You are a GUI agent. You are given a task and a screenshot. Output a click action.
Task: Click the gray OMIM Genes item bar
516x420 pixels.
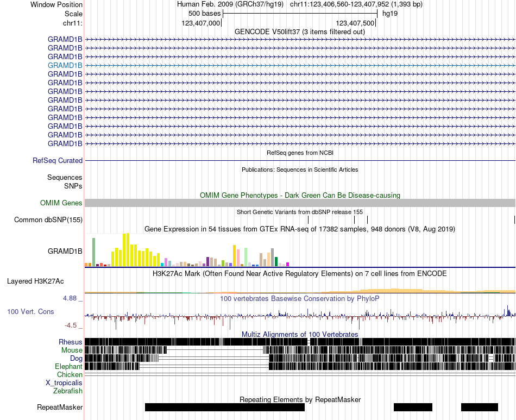point(300,203)
